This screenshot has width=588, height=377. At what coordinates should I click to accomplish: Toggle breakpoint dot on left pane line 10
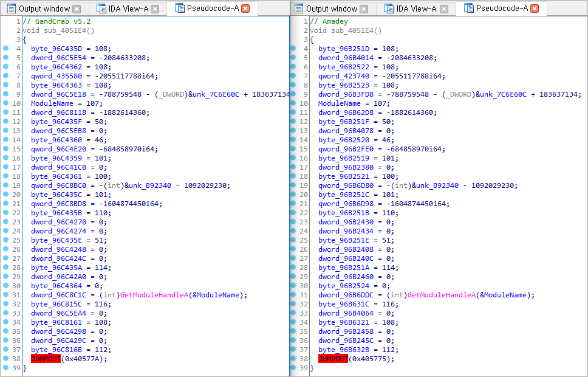click(5, 103)
